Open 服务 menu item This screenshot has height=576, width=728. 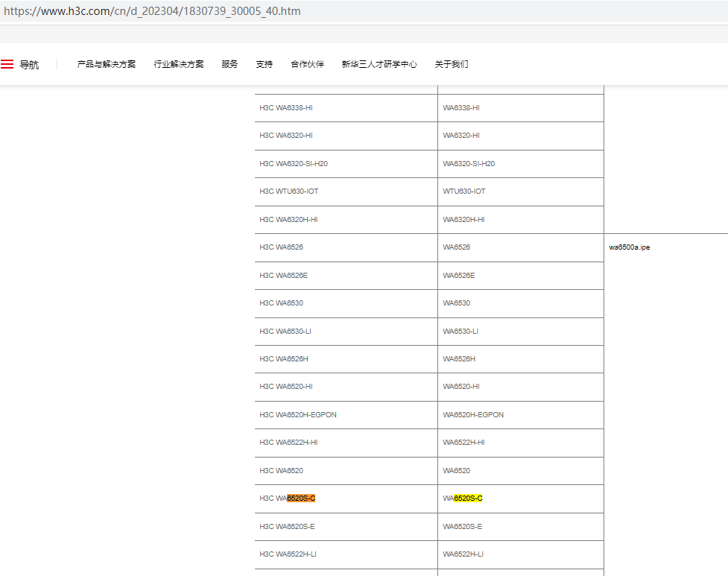[x=230, y=64]
